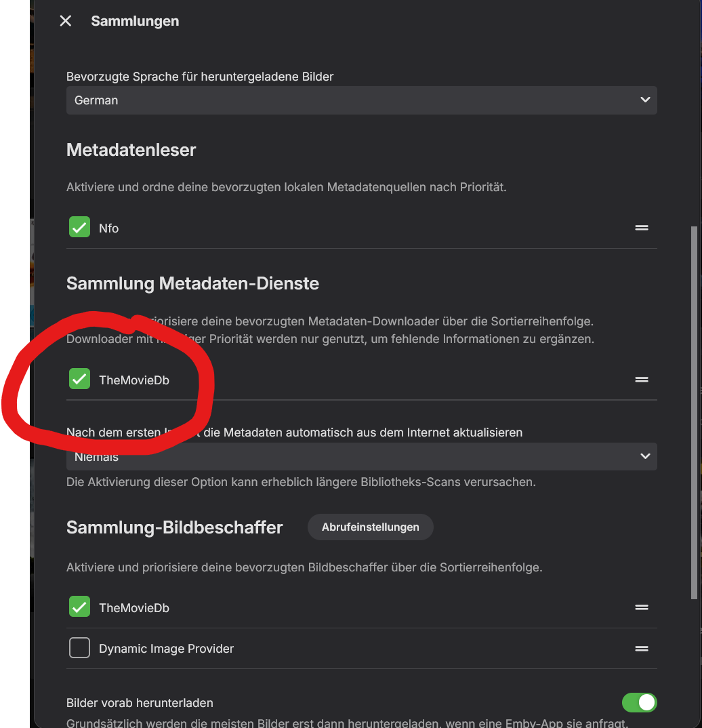Click the chevron arrow of the language dropdown
702x728 pixels.
pos(645,100)
